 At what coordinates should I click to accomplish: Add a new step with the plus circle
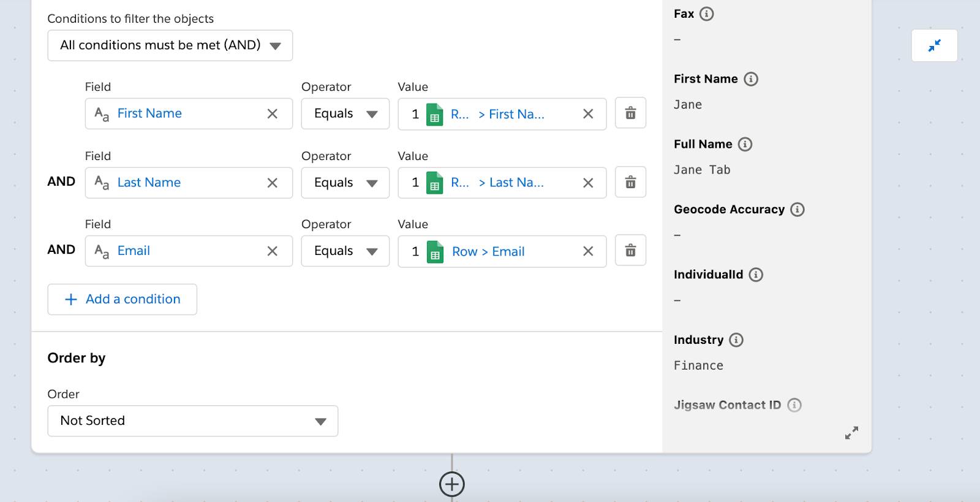click(x=452, y=484)
